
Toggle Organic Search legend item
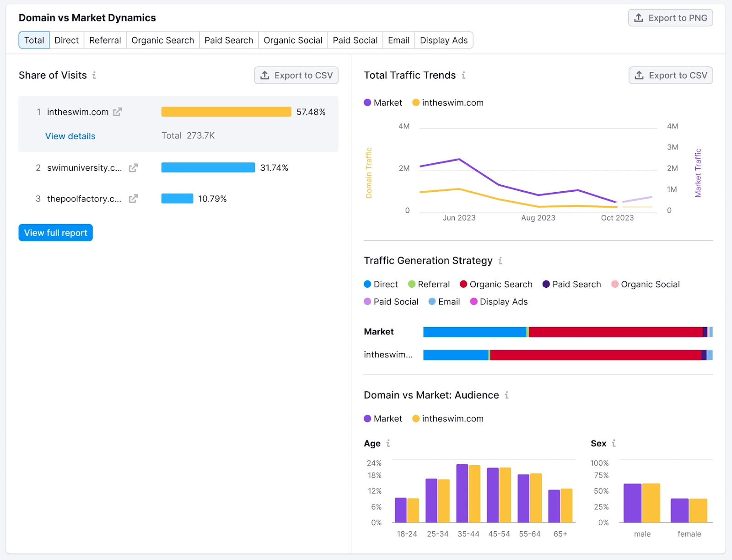(x=496, y=284)
